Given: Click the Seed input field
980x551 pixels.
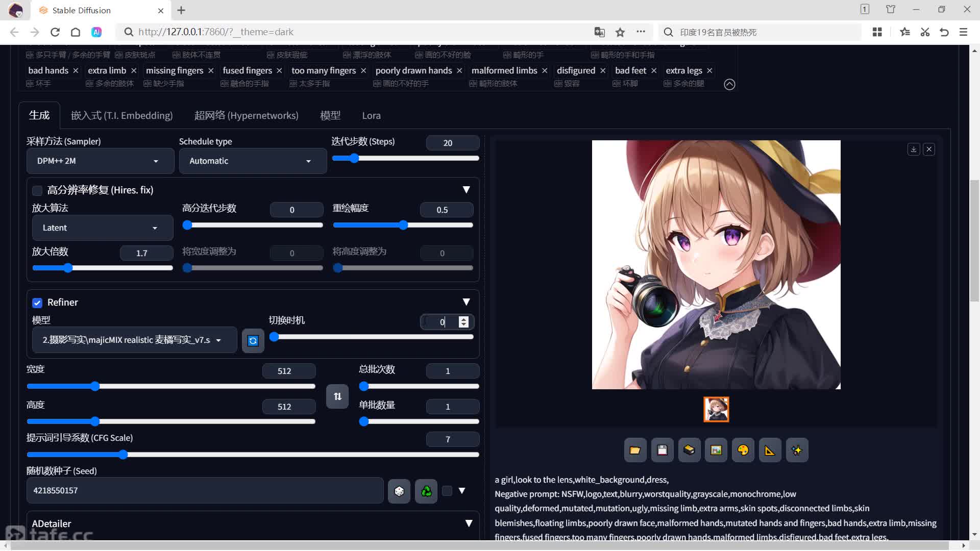Looking at the screenshot, I should (205, 491).
